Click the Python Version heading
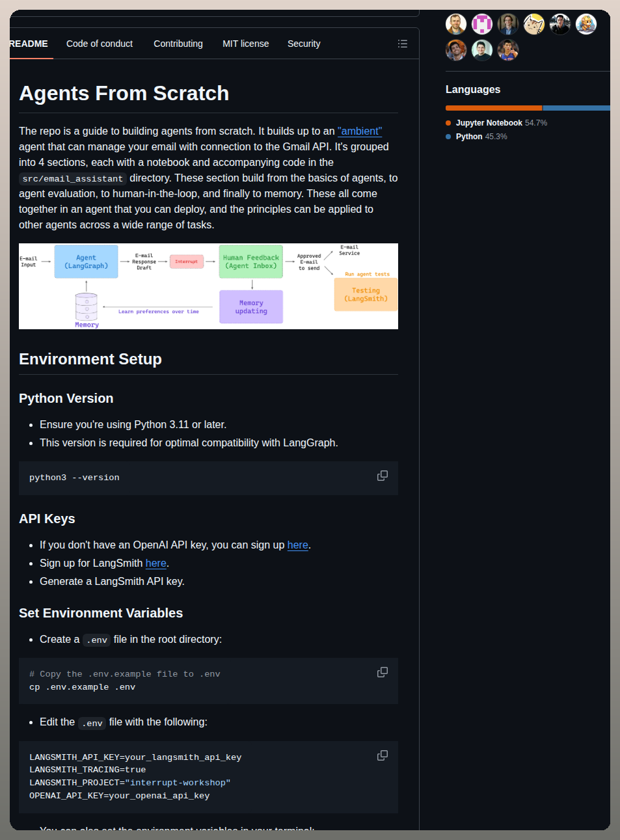 tap(66, 398)
